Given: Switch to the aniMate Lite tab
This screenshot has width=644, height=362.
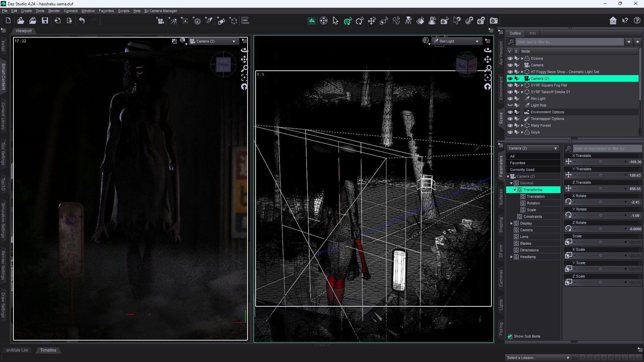Looking at the screenshot, I should 17,350.
